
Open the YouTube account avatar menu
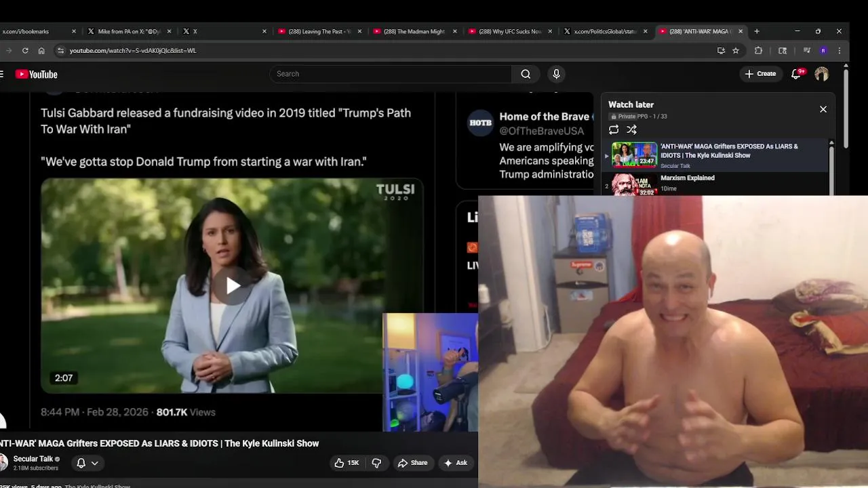coord(821,74)
